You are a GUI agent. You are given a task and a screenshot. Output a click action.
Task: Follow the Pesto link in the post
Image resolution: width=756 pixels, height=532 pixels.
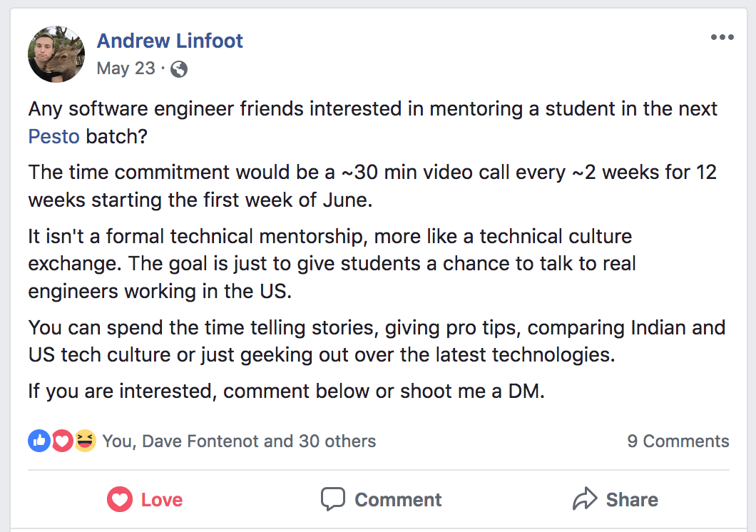tap(53, 135)
